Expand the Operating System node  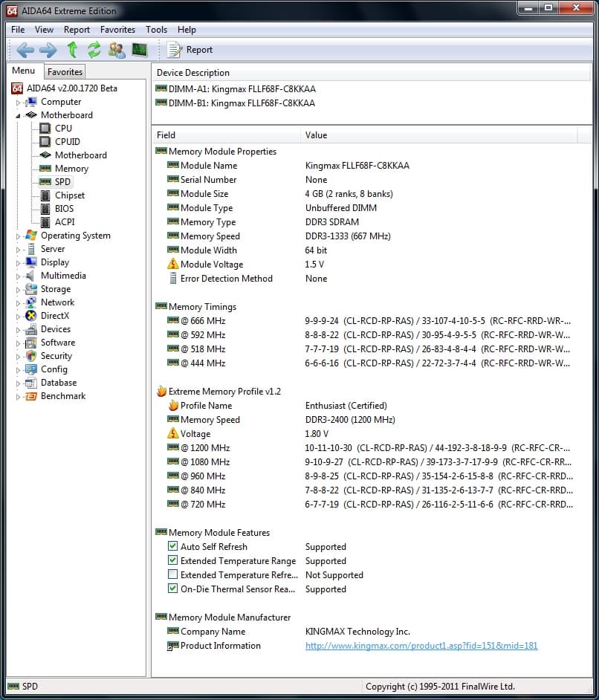tap(18, 236)
